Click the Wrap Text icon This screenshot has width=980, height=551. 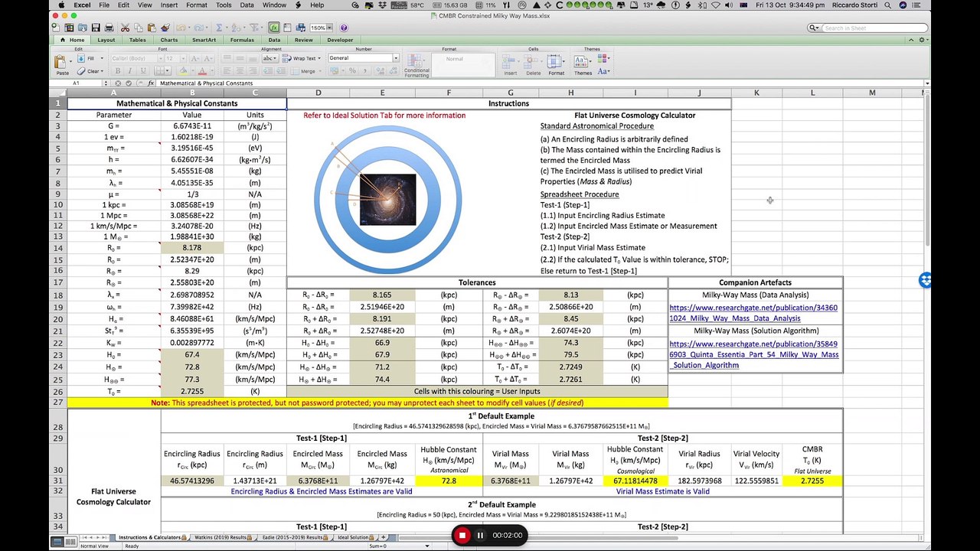click(x=286, y=58)
